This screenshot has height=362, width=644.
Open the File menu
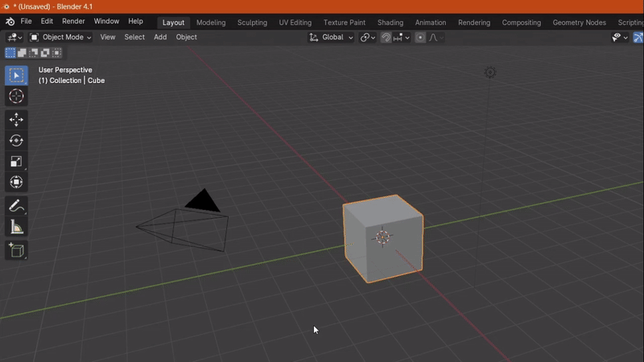click(26, 22)
